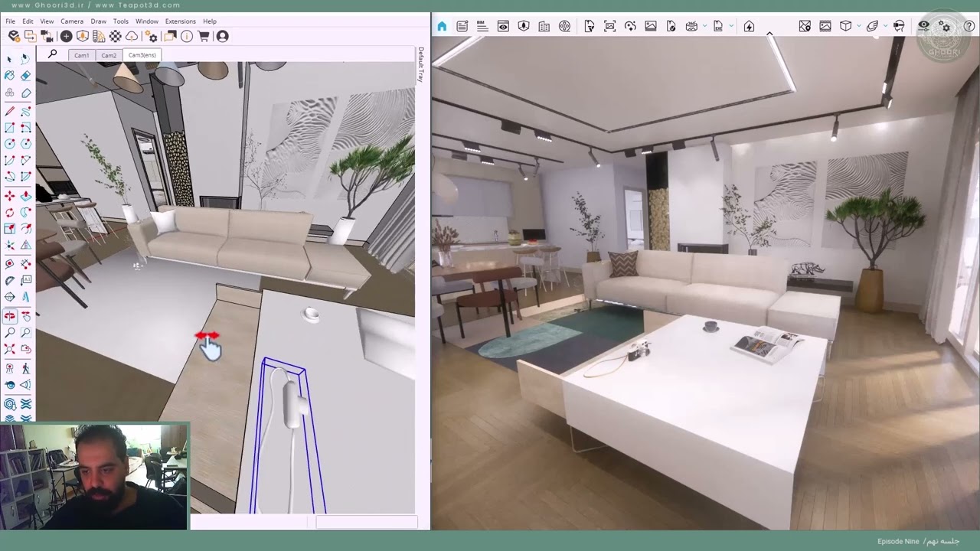Open the Enscape account profile icon

[x=222, y=36]
